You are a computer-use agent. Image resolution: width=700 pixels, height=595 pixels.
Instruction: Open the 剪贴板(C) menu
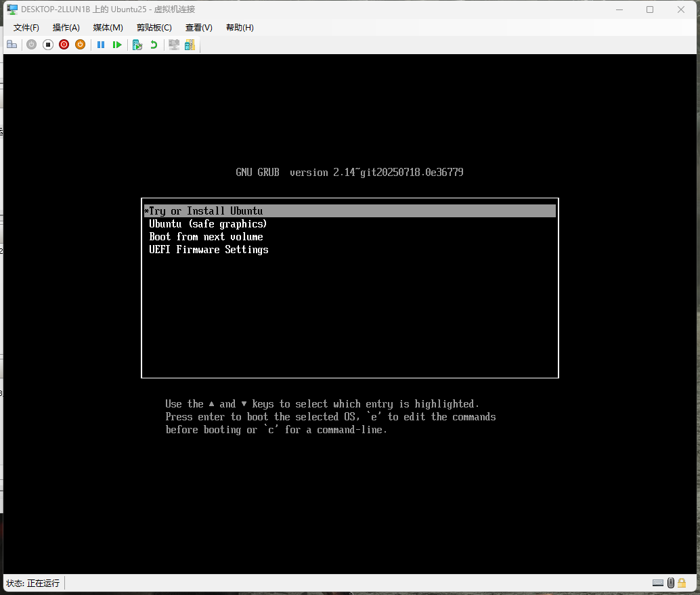(154, 28)
